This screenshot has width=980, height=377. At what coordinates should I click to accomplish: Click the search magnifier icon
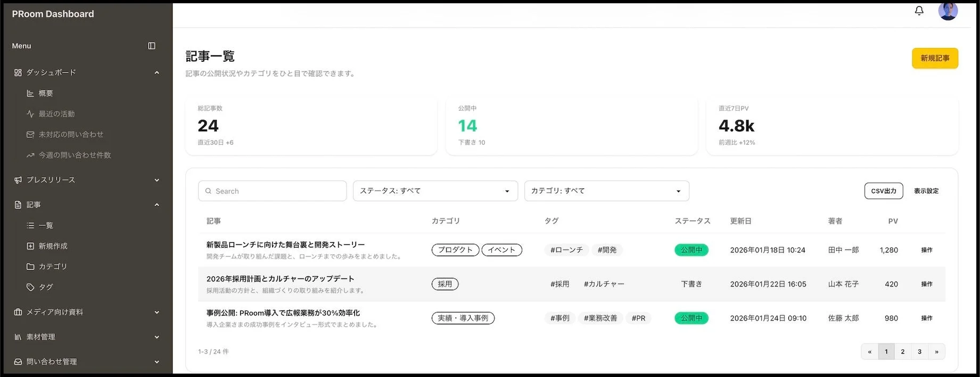pyautogui.click(x=208, y=191)
